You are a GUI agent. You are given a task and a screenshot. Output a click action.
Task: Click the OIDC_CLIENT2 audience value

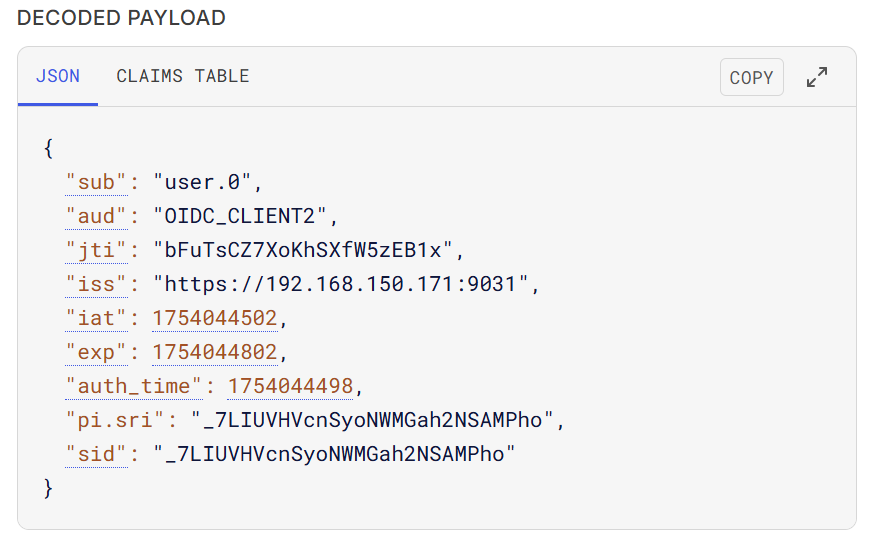(x=240, y=216)
